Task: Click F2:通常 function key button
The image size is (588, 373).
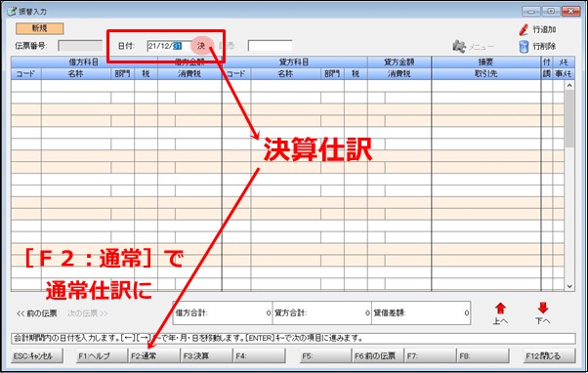Action: click(153, 355)
